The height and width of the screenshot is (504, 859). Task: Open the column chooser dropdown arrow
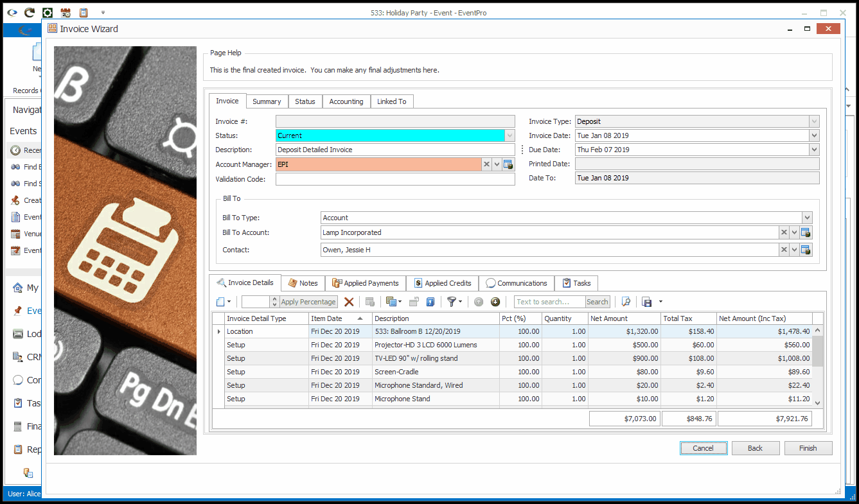coord(400,302)
